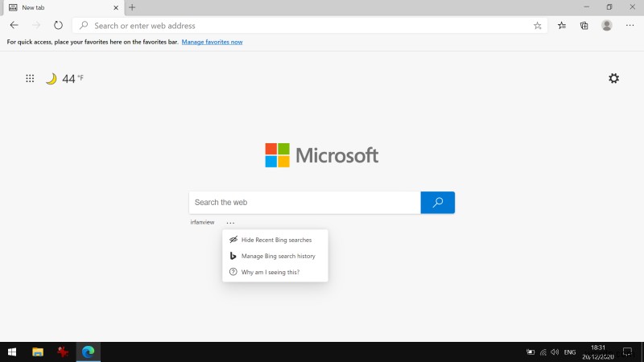Open network status in system tray
Viewport: 644px width, 362px height.
tap(543, 352)
